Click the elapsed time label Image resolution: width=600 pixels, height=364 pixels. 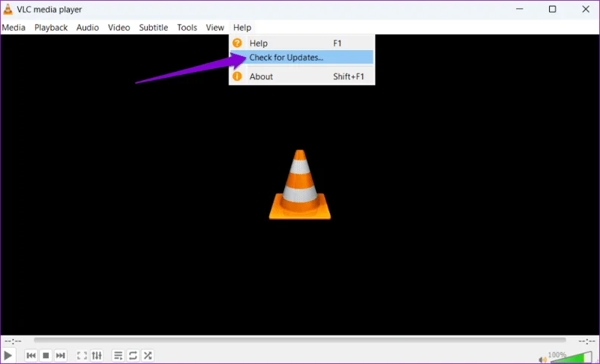click(x=13, y=341)
